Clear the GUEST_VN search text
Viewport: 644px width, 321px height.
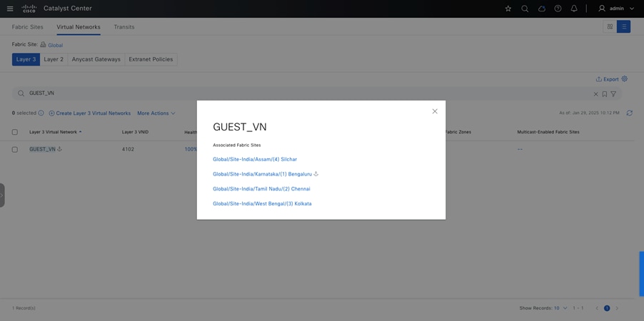[596, 94]
